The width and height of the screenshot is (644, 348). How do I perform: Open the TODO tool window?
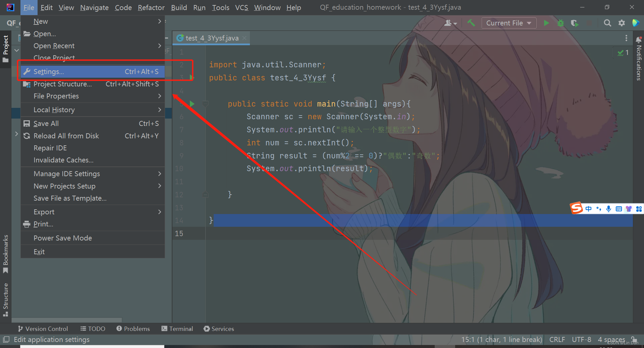(93, 329)
